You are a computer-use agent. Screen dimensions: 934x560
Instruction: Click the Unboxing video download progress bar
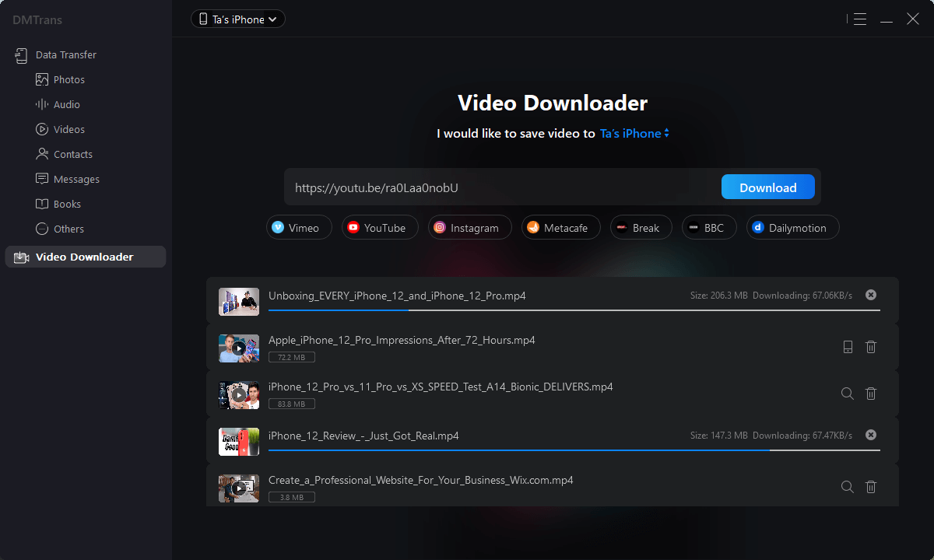574,310
